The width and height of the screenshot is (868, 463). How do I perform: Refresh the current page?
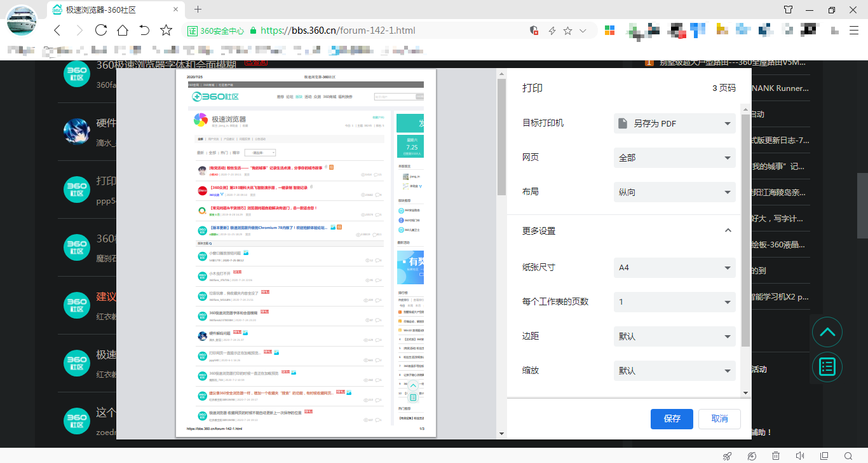coord(100,30)
